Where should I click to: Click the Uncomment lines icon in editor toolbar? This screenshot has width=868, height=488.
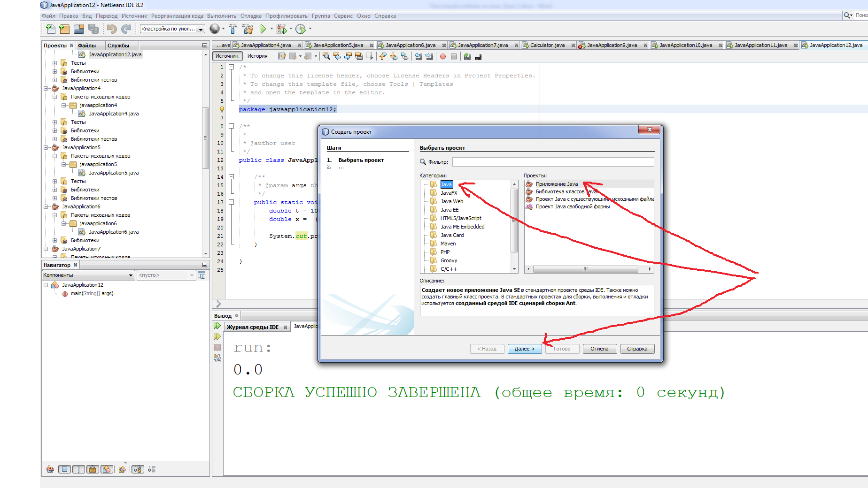pos(478,56)
